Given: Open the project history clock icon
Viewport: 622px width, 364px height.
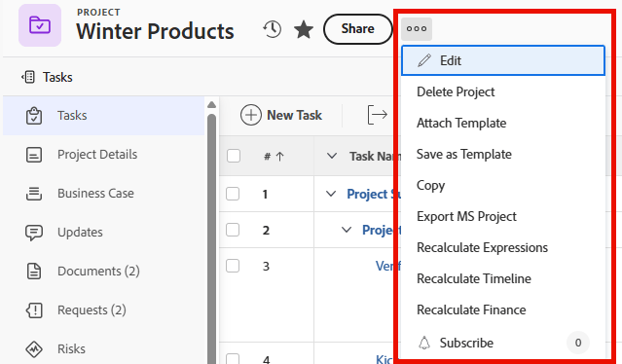Looking at the screenshot, I should click(272, 29).
